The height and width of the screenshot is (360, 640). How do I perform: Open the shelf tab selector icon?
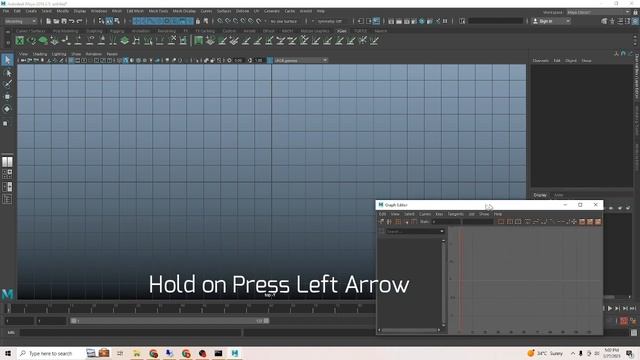coord(8,31)
